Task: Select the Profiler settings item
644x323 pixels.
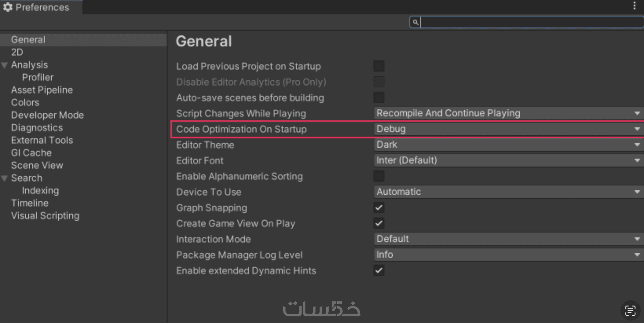Action: pos(38,77)
